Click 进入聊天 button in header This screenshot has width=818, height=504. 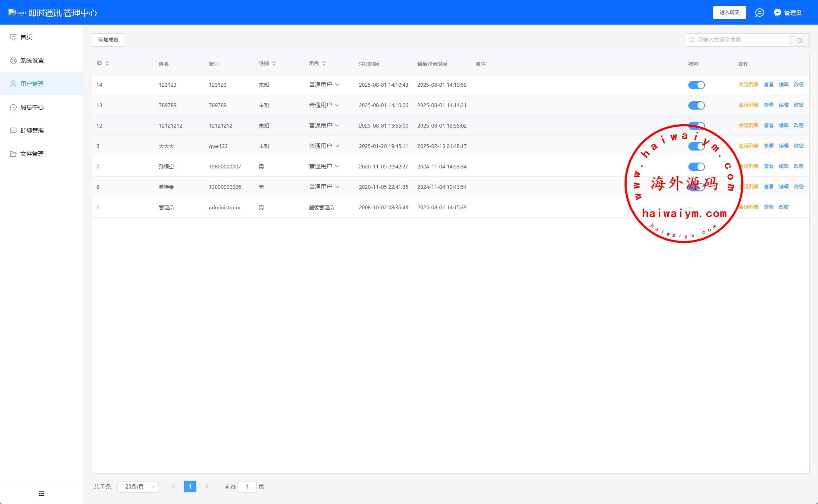click(x=729, y=13)
